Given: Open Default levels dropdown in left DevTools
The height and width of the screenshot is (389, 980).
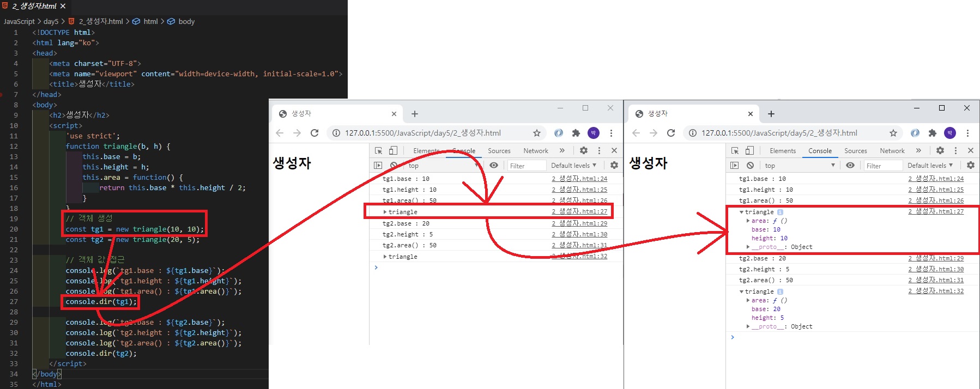Looking at the screenshot, I should pyautogui.click(x=574, y=165).
